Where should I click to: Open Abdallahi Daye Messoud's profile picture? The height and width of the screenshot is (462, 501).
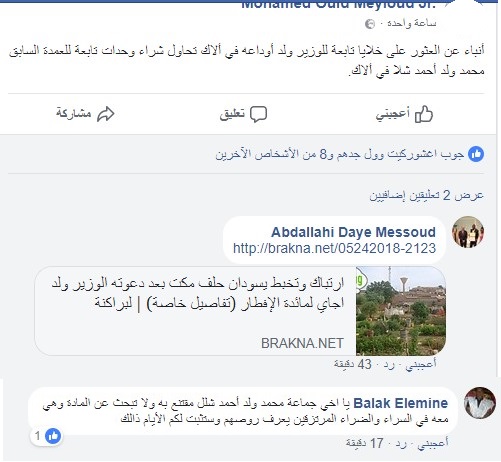point(468,232)
